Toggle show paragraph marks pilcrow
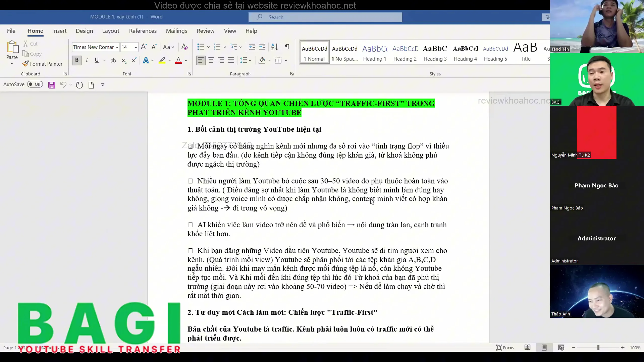Viewport: 644px width, 362px height. coord(287,47)
